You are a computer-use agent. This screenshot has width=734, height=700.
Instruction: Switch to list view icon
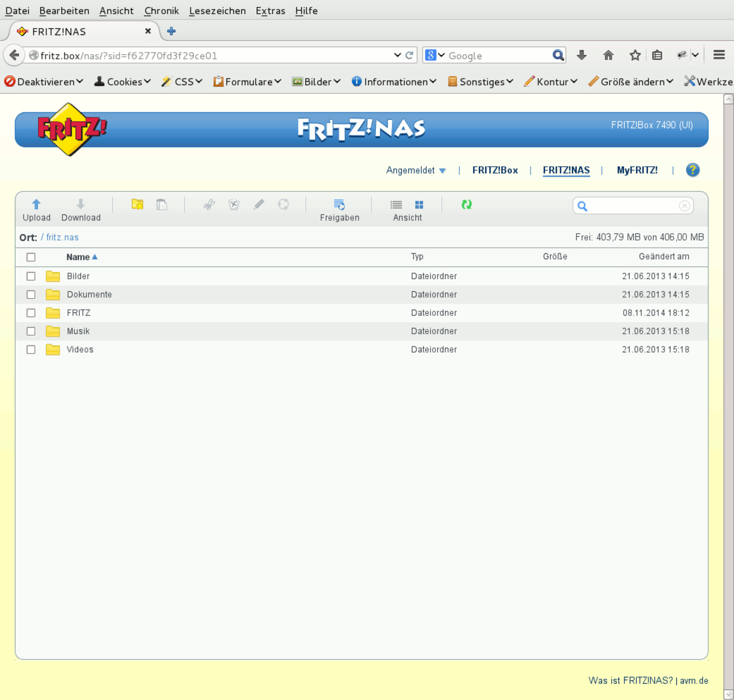(396, 205)
